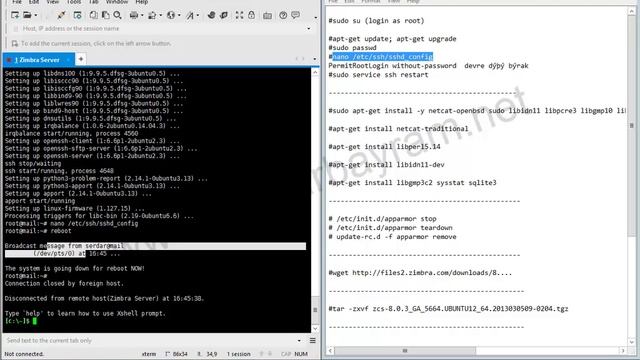Click the Notepad horizontal scroll right arrow
Viewport: 640px width, 360px height.
pos(623,351)
